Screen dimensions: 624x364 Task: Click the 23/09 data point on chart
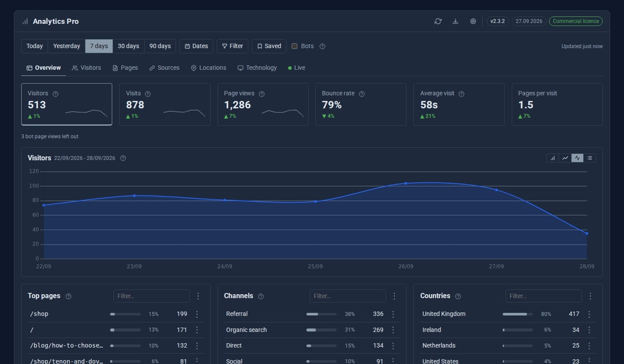[134, 196]
